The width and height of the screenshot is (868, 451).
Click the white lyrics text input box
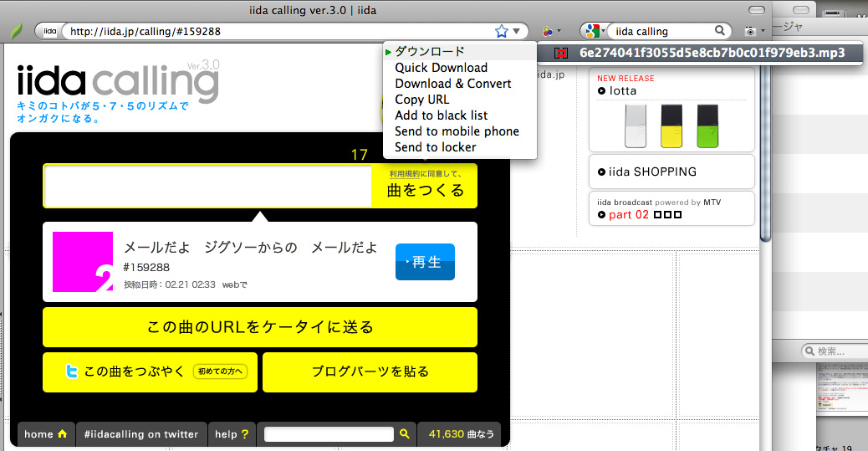click(x=207, y=186)
